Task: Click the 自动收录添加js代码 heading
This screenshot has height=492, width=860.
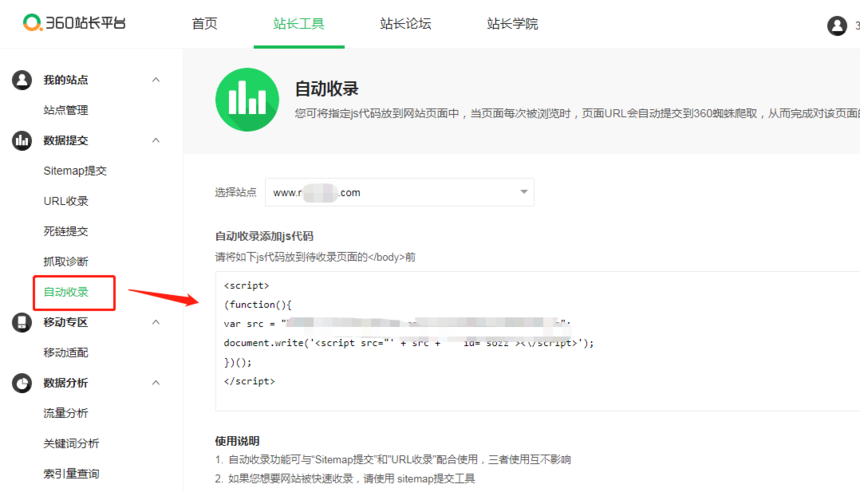Action: [x=264, y=236]
